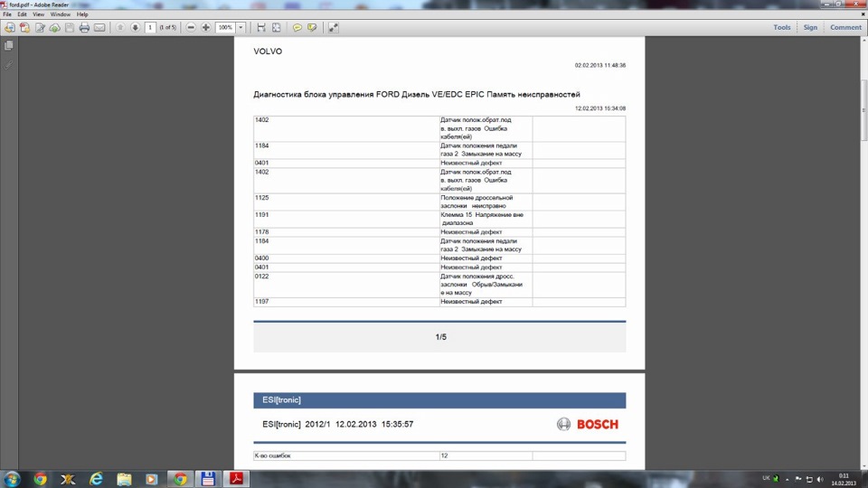Switch to the Adobe Reader taskbar button
Screen dimensions: 868x488
coord(236,479)
